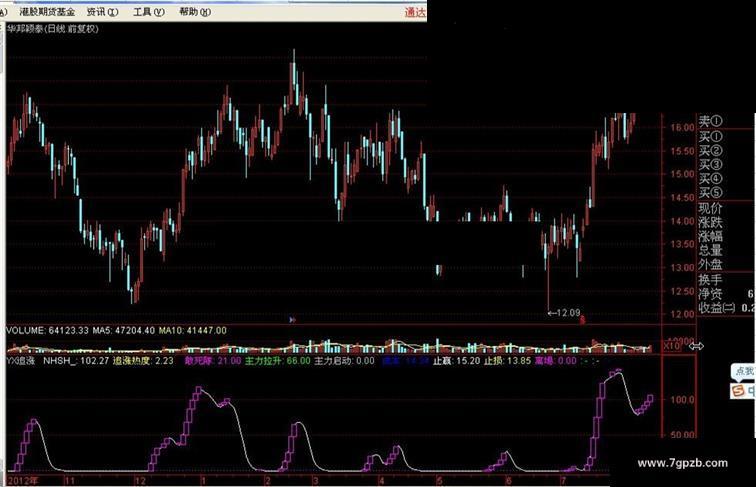This screenshot has width=756, height=487.
Task: Click the 追涨热度: 2.23 indicator value
Action: pyautogui.click(x=143, y=361)
